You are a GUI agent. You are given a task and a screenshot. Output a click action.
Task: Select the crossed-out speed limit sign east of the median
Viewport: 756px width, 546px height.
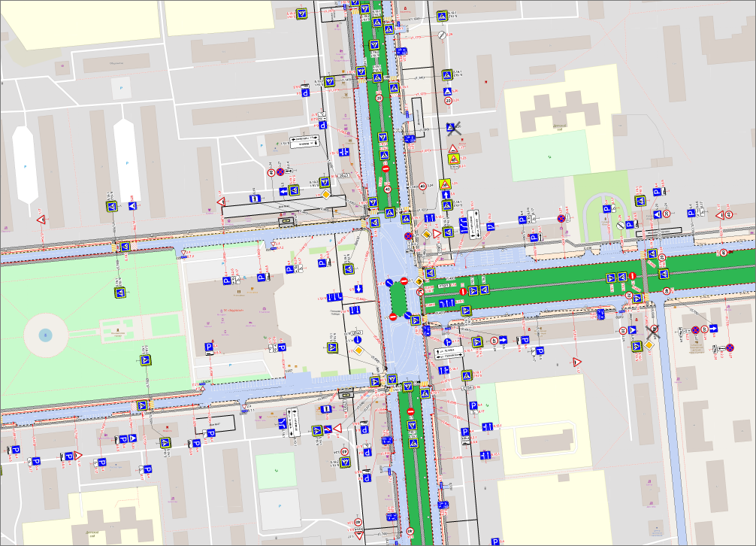click(x=653, y=330)
